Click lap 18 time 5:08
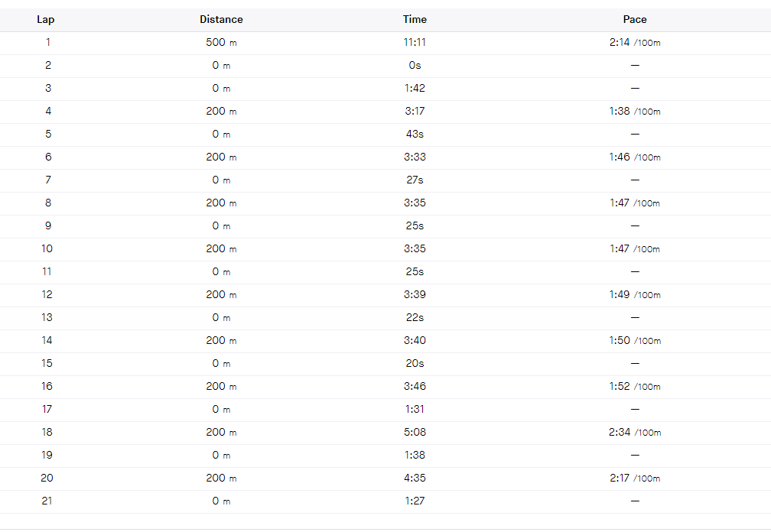Viewport: 771px width, 532px height. (415, 433)
